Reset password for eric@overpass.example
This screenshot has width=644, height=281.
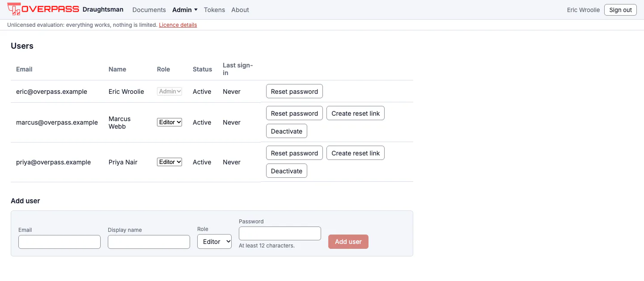[294, 91]
